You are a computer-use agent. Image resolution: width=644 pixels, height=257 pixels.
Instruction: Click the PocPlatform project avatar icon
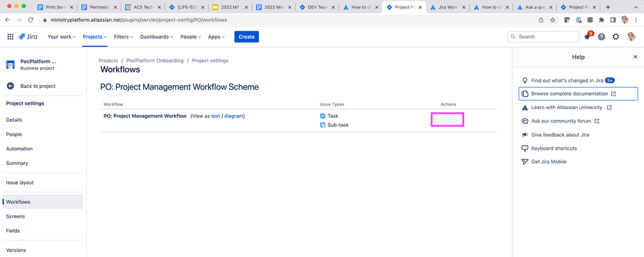(x=10, y=65)
